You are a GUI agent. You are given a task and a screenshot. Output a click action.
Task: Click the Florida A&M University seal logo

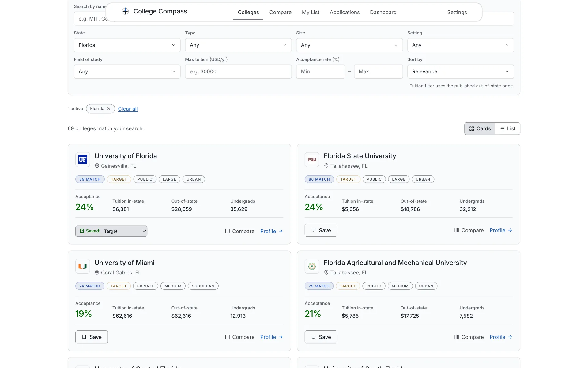click(x=312, y=266)
